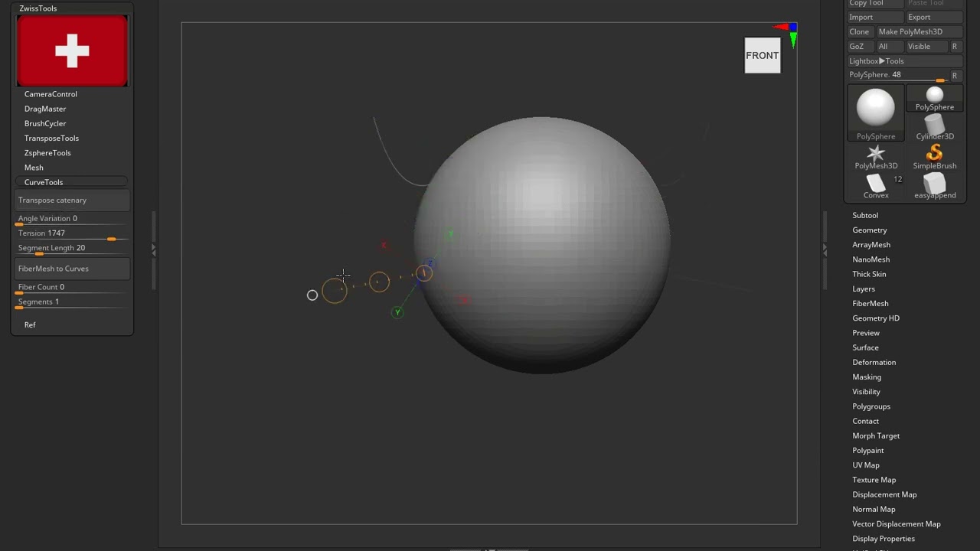980x551 pixels.
Task: Click the All button in Tool panel
Action: click(890, 47)
